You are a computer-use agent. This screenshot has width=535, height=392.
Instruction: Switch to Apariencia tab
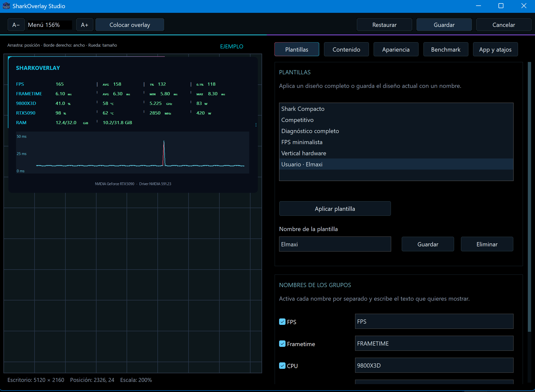tap(396, 49)
